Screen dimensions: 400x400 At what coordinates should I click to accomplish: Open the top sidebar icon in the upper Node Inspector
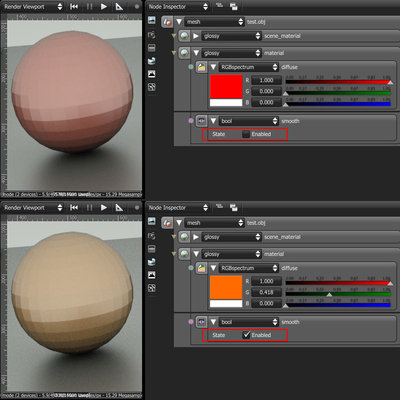152,20
